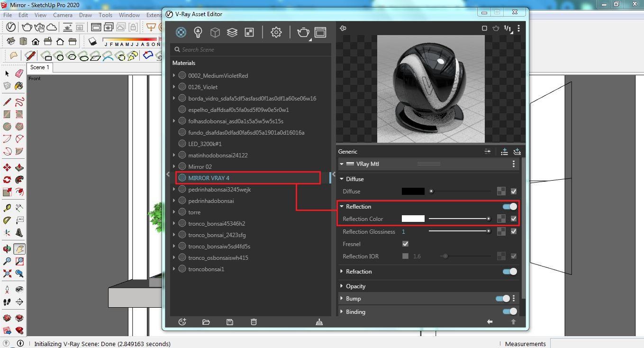Delete selected asset with trash icon
The width and height of the screenshot is (644, 348).
point(254,322)
